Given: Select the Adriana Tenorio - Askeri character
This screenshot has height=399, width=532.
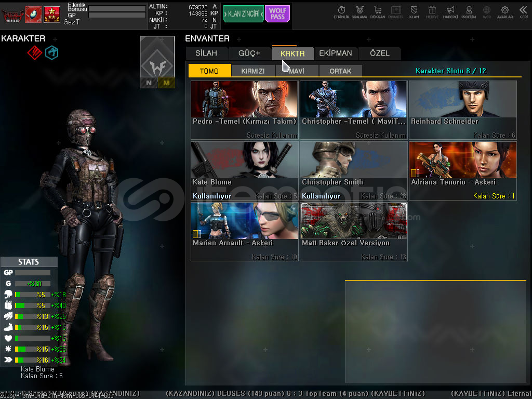Looking at the screenshot, I should 462,170.
